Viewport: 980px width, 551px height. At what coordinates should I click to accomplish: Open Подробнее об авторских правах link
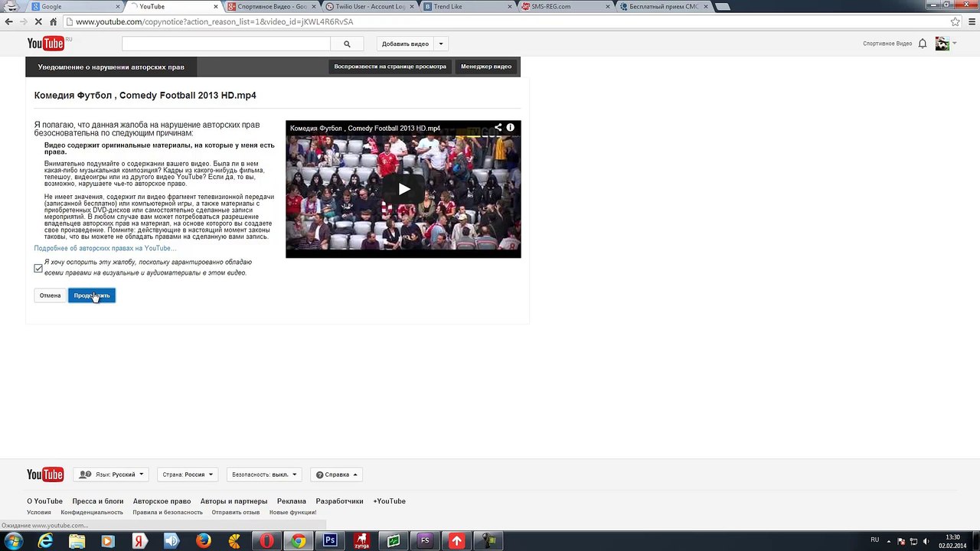(x=105, y=249)
